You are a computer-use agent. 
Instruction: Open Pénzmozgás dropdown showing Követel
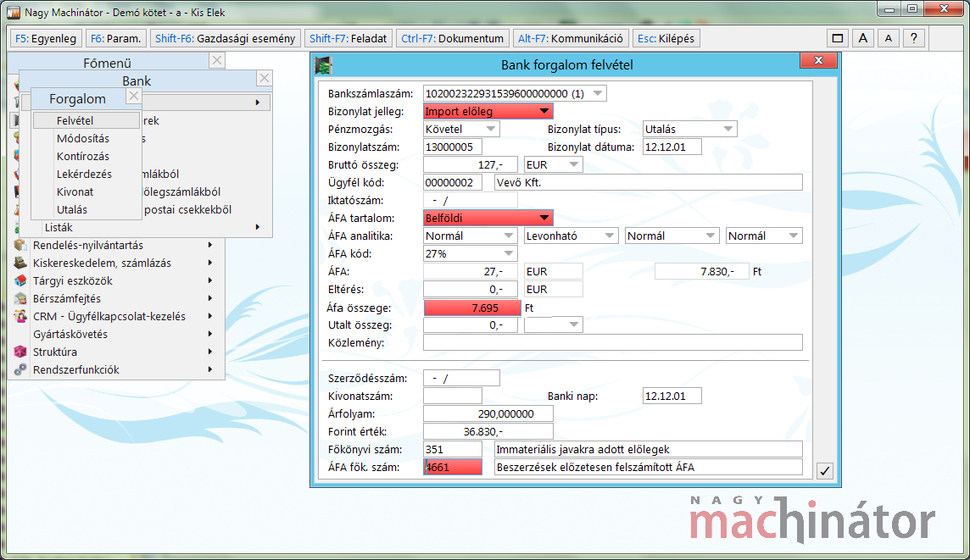[x=491, y=129]
